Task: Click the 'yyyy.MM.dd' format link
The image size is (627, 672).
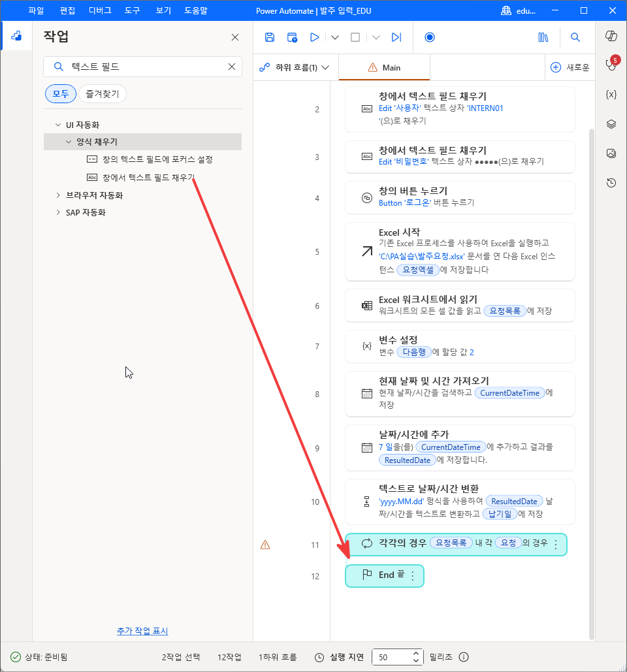Action: (402, 502)
